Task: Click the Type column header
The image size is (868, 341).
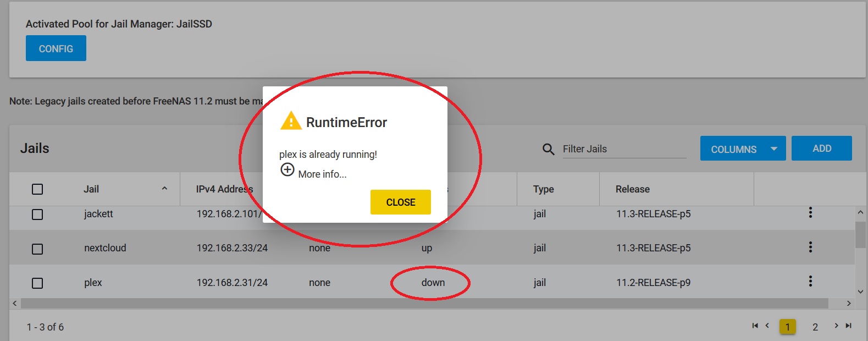Action: [x=543, y=189]
